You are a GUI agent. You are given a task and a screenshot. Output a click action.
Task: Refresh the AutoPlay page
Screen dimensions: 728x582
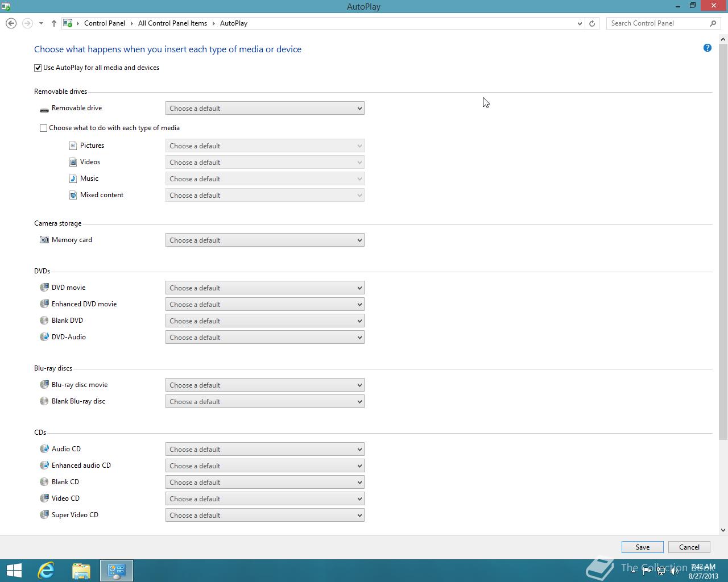[592, 23]
